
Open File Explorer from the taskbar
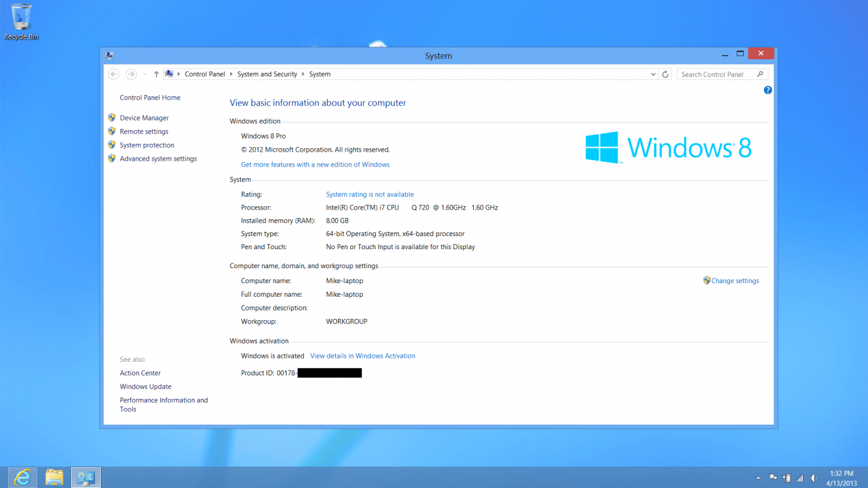coord(54,478)
